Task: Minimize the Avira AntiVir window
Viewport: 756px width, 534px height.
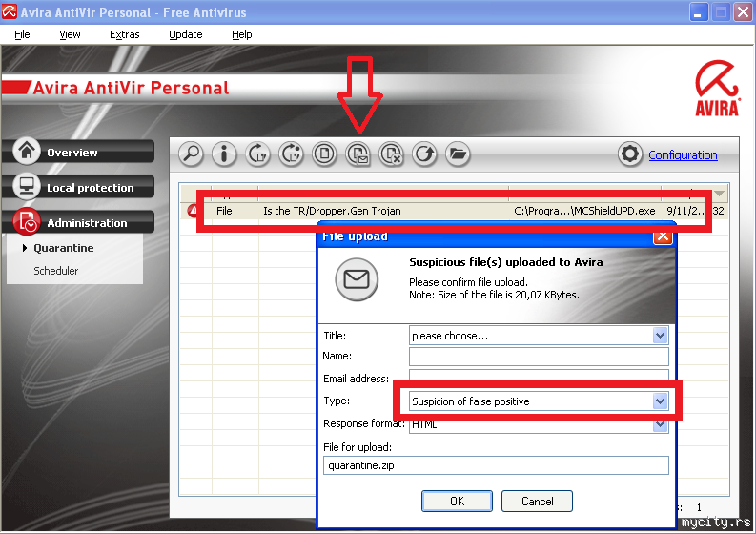Action: 698,12
